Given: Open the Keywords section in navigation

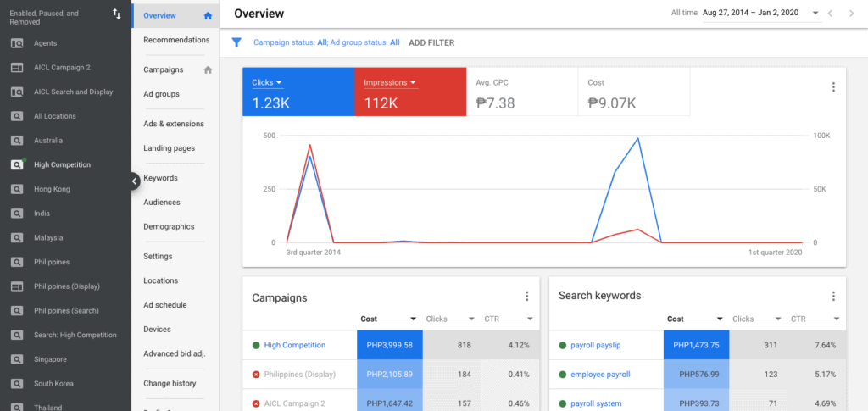Looking at the screenshot, I should 160,178.
